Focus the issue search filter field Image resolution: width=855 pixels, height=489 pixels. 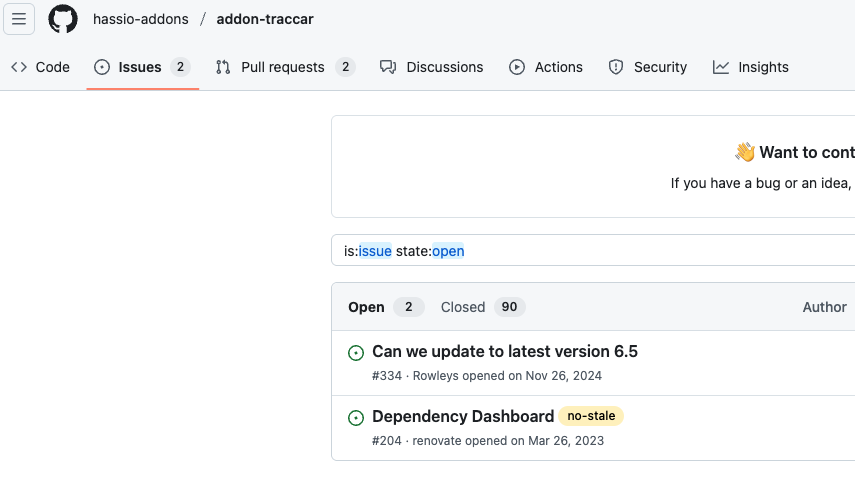pyautogui.click(x=593, y=251)
